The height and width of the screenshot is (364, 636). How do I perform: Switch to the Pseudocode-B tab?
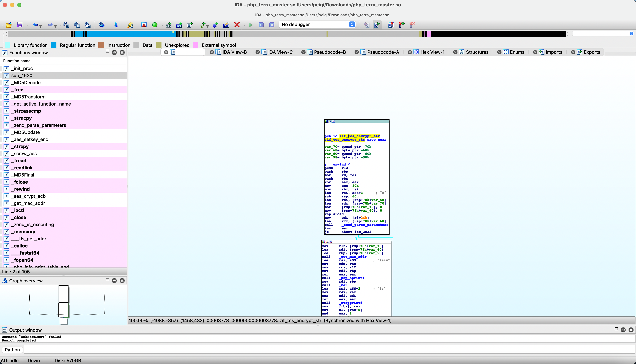331,52
